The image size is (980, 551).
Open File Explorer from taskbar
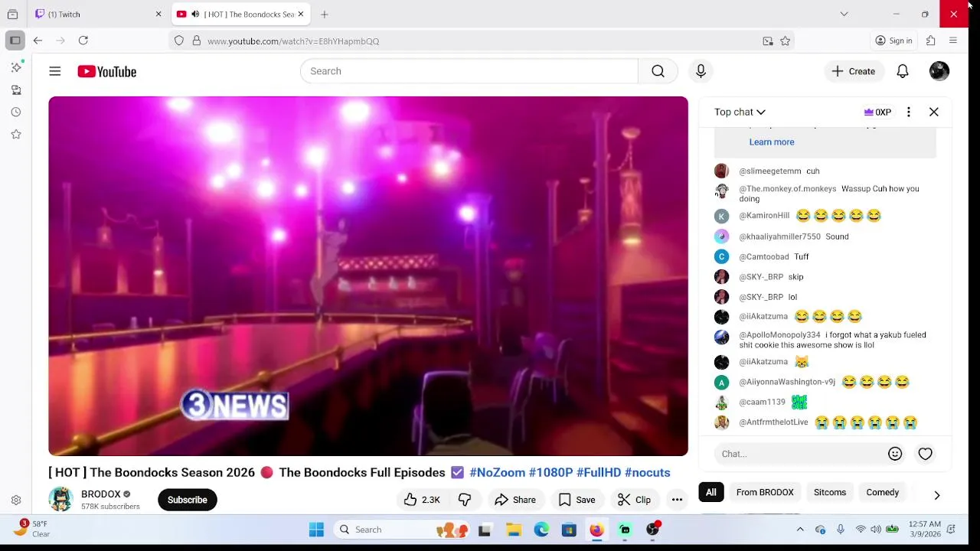pyautogui.click(x=514, y=530)
